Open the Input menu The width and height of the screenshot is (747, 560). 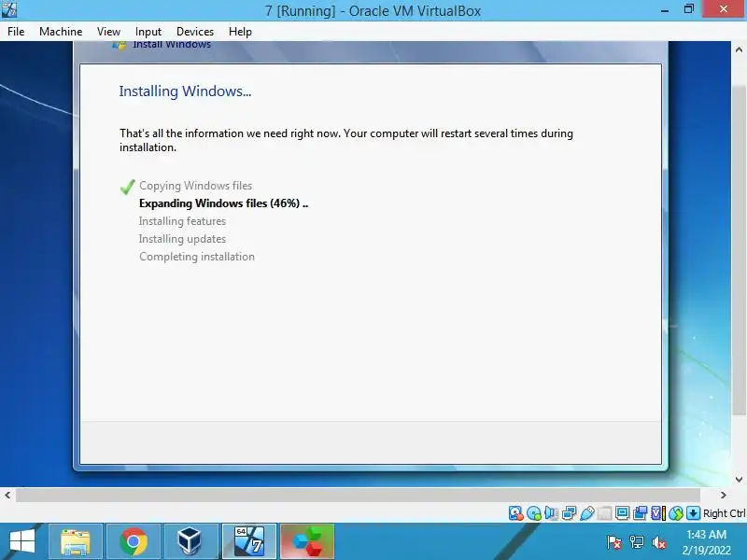(x=148, y=32)
